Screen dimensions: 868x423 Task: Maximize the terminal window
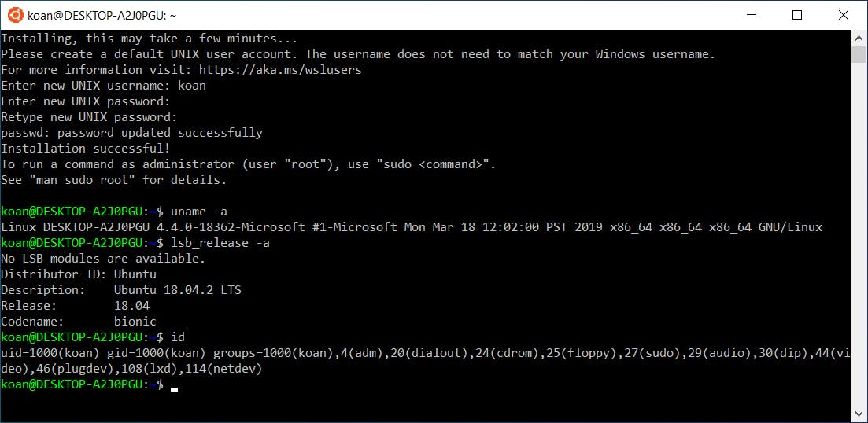click(796, 15)
